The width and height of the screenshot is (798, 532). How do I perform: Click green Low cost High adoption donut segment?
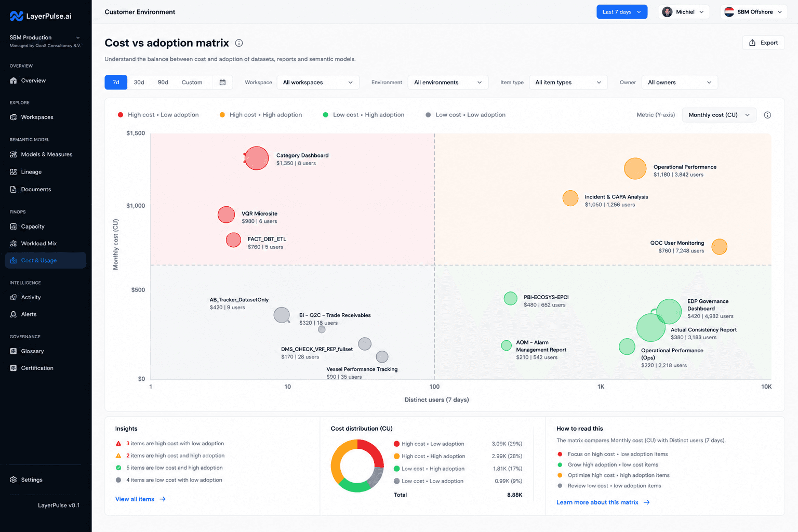pyautogui.click(x=354, y=487)
